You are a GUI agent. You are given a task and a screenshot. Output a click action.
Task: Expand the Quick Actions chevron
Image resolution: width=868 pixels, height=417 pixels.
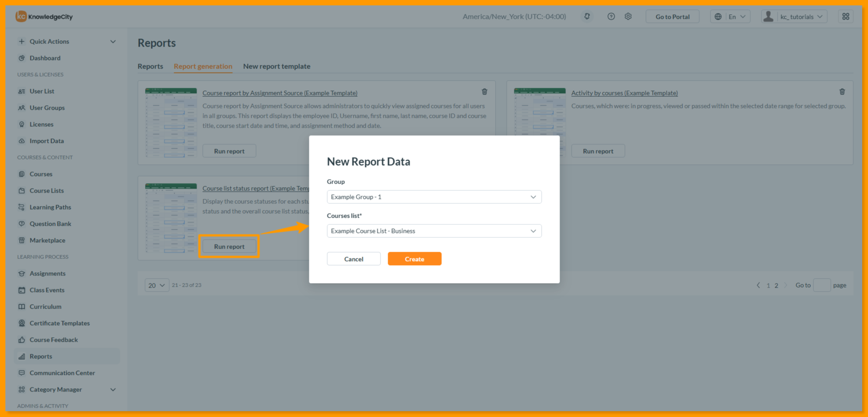pyautogui.click(x=113, y=41)
